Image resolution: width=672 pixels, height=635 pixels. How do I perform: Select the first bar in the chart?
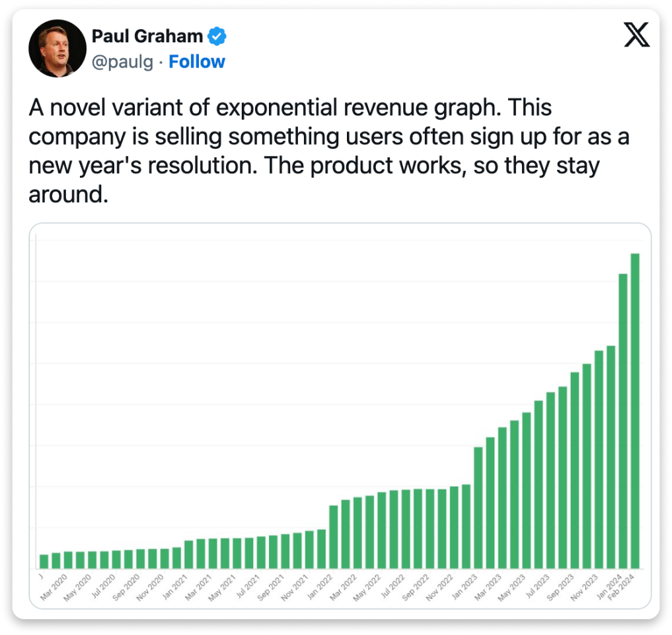[44, 562]
